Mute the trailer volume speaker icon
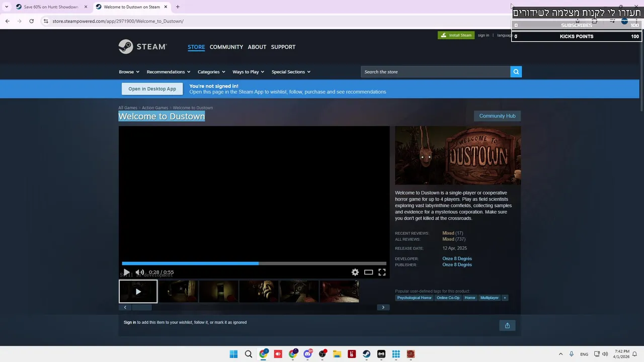The image size is (644, 362). pos(140,272)
